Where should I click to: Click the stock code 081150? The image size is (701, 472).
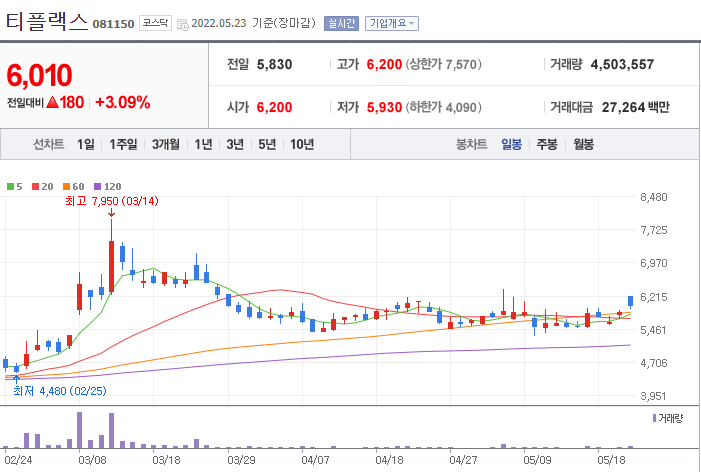pyautogui.click(x=113, y=24)
